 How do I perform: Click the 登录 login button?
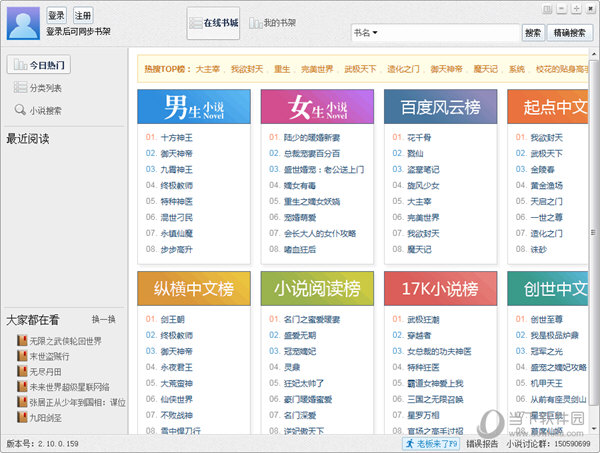pyautogui.click(x=56, y=15)
